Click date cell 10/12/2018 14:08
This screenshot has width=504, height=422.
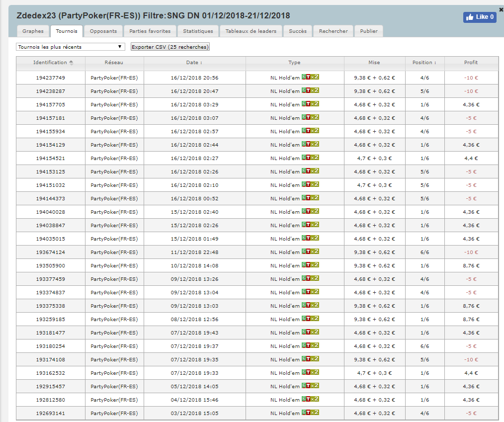(x=194, y=266)
